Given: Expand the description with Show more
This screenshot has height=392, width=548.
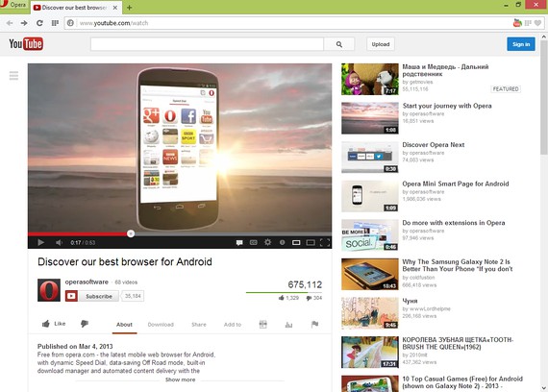Looking at the screenshot, I should pos(181,380).
